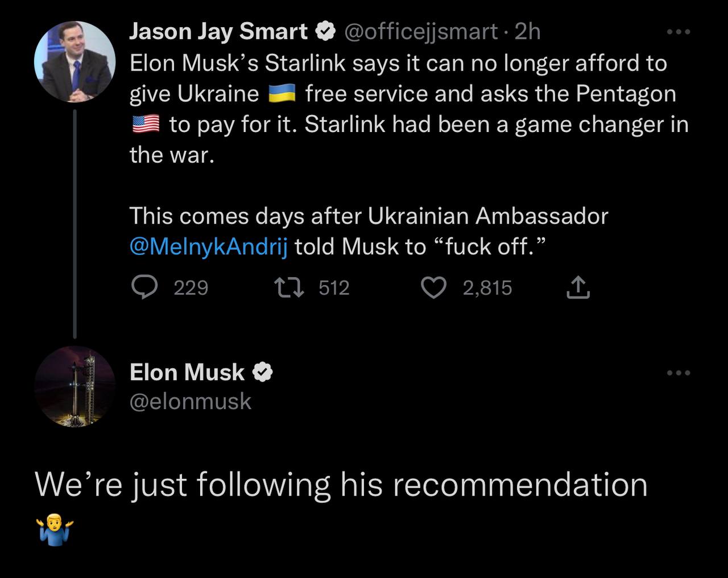The image size is (728, 578).
Task: Click the 2h timestamp on Jason's tweet
Action: tap(527, 32)
